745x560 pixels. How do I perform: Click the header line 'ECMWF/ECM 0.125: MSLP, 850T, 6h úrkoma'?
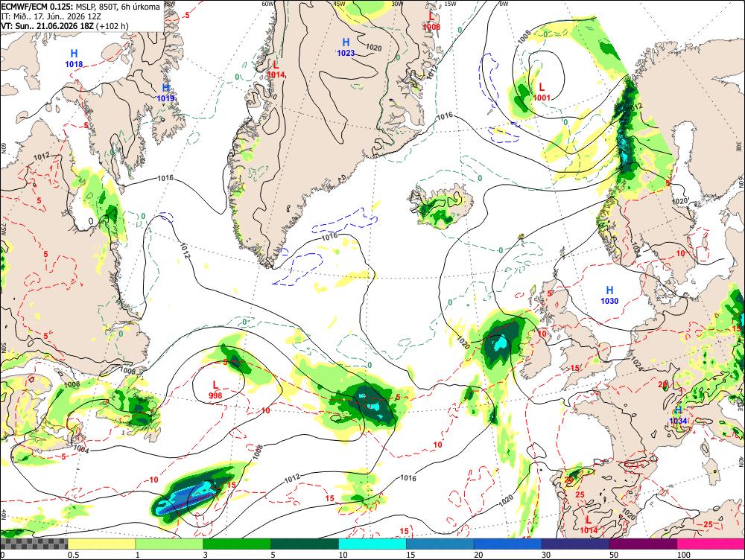point(80,7)
